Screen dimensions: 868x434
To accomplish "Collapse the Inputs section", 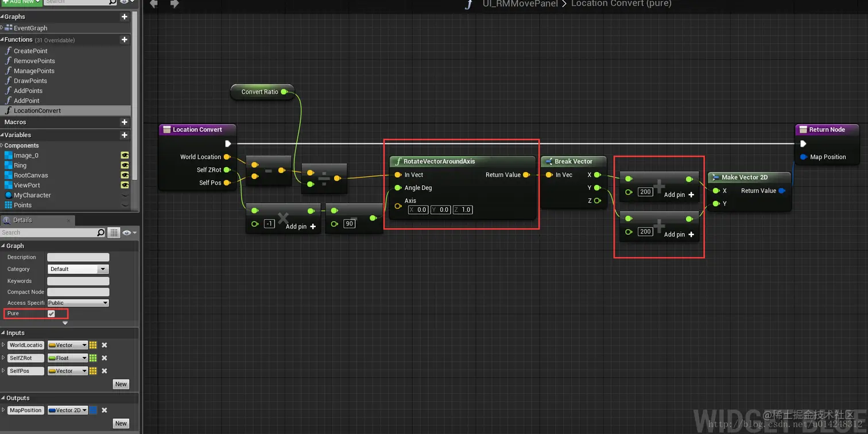I will (x=3, y=333).
